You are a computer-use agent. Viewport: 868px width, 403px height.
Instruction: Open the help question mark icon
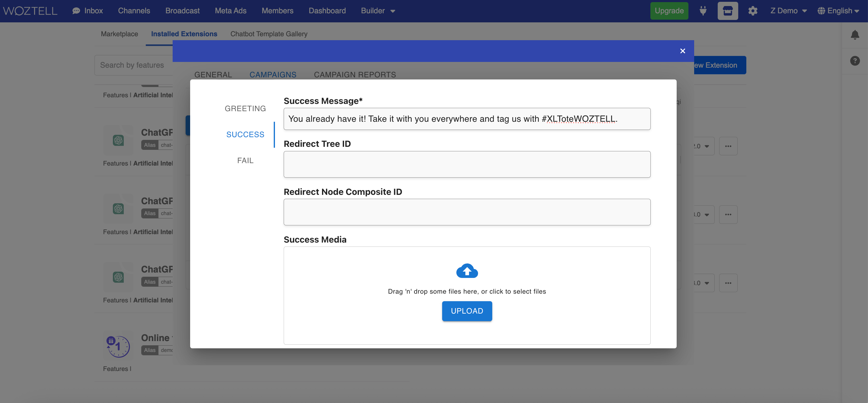click(854, 61)
